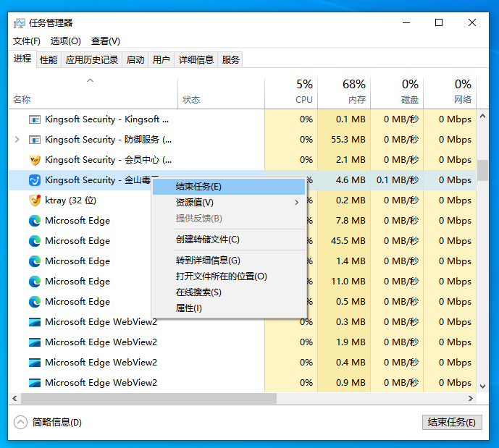Click the horizontal scrollbar left arrow
The width and height of the screenshot is (499, 448).
(14, 398)
